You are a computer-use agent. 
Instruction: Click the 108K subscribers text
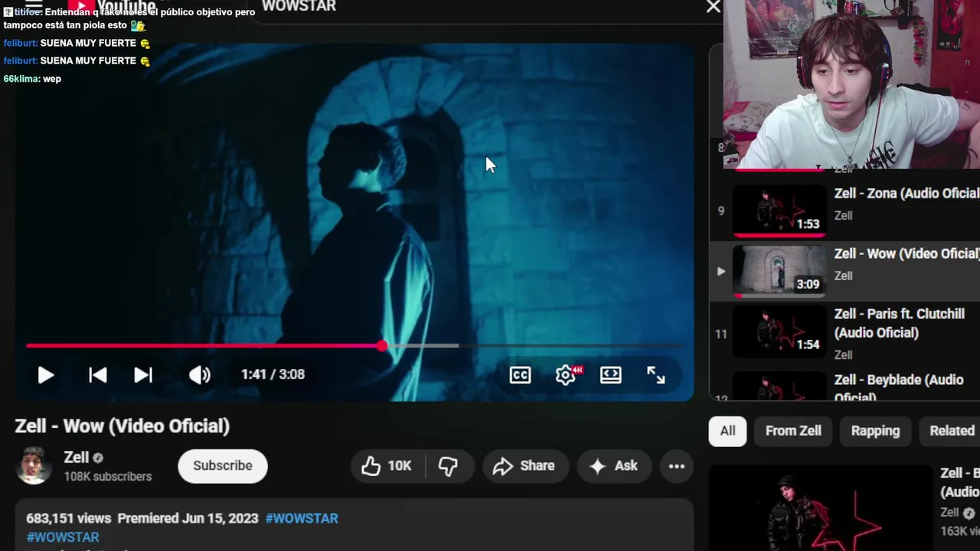point(108,476)
